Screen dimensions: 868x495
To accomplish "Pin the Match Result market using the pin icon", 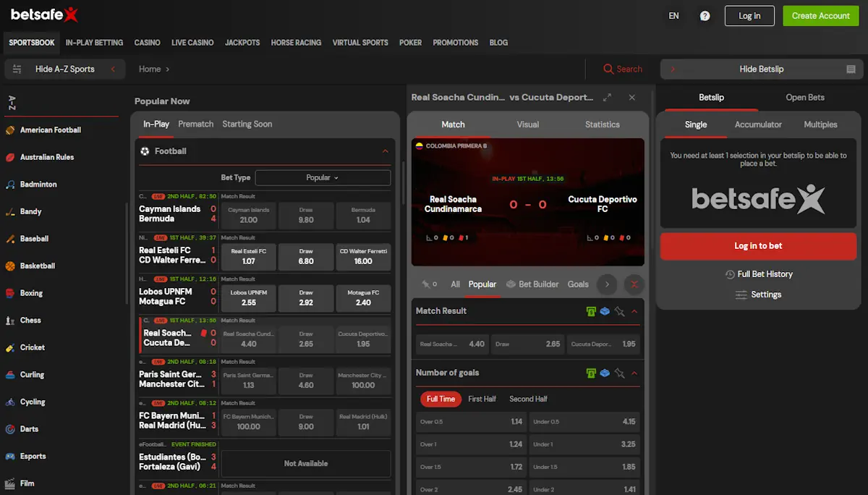I will pos(621,310).
